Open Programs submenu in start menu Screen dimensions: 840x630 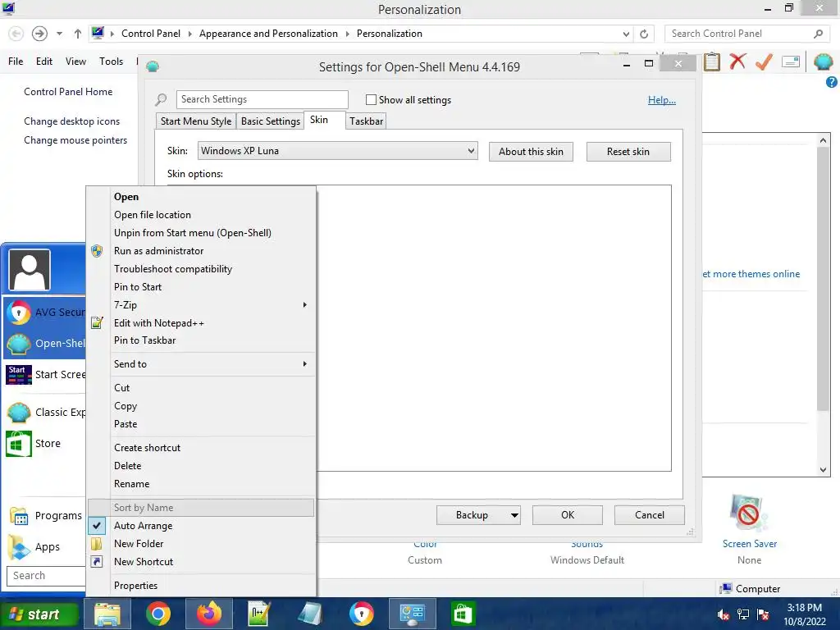[45, 516]
